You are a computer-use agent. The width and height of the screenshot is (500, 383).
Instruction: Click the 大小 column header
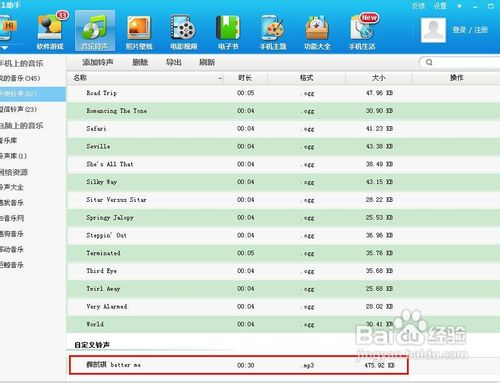pos(379,78)
